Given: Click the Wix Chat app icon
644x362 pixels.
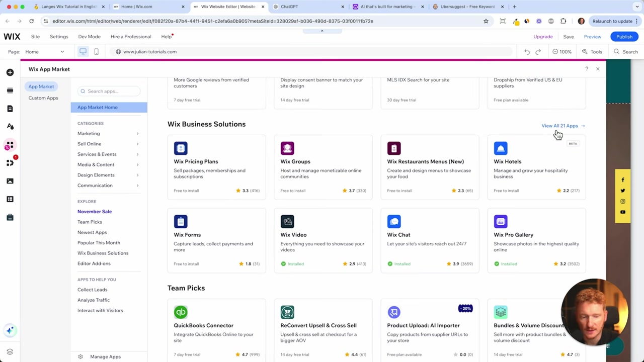Looking at the screenshot, I should pos(394,222).
